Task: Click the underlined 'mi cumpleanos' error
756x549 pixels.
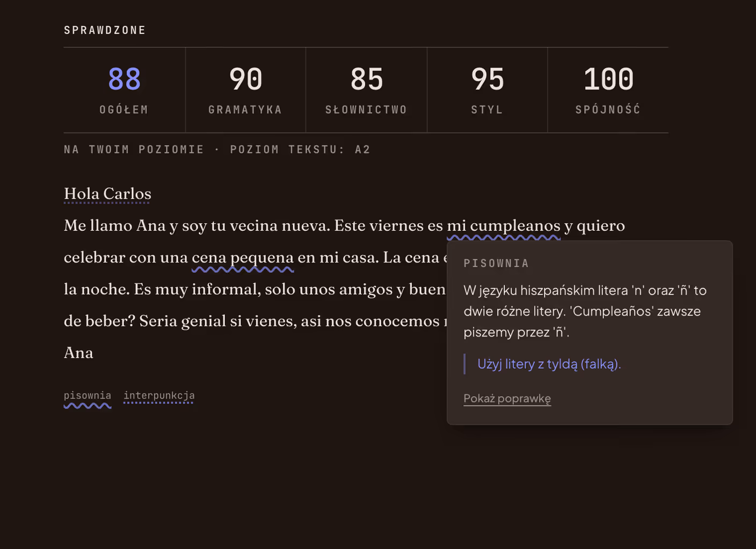Action: click(504, 225)
